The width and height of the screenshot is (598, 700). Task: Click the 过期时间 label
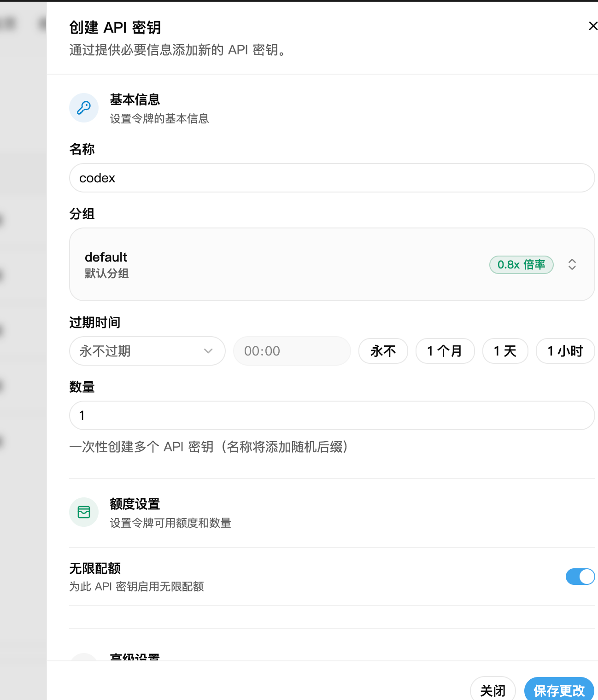95,322
